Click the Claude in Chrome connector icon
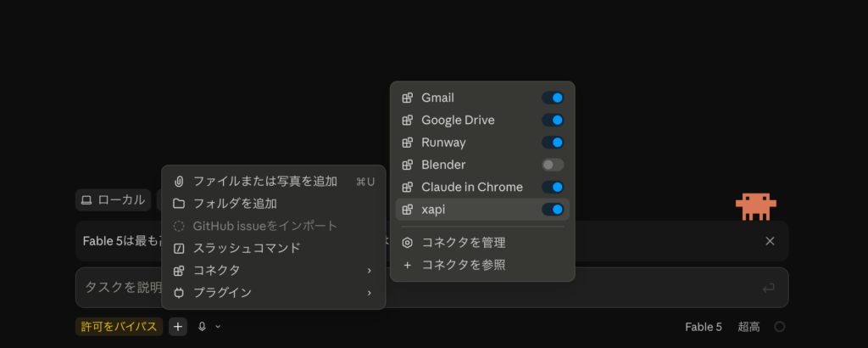The height and width of the screenshot is (348, 868). [408, 188]
